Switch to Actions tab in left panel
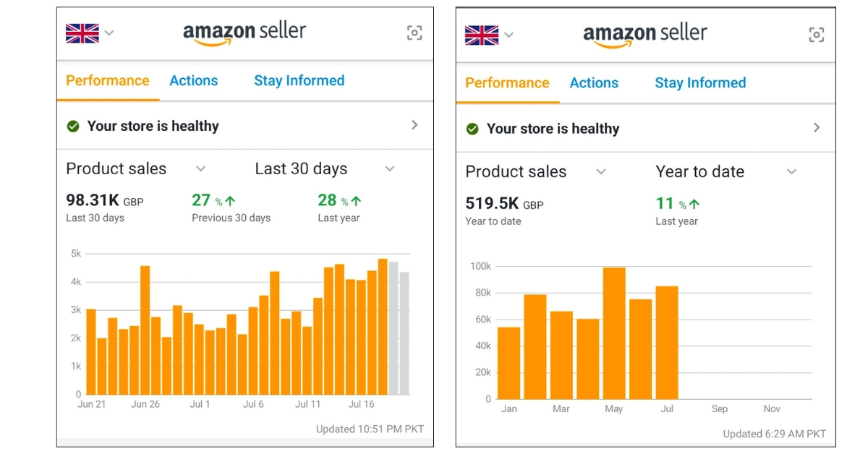 (x=194, y=81)
